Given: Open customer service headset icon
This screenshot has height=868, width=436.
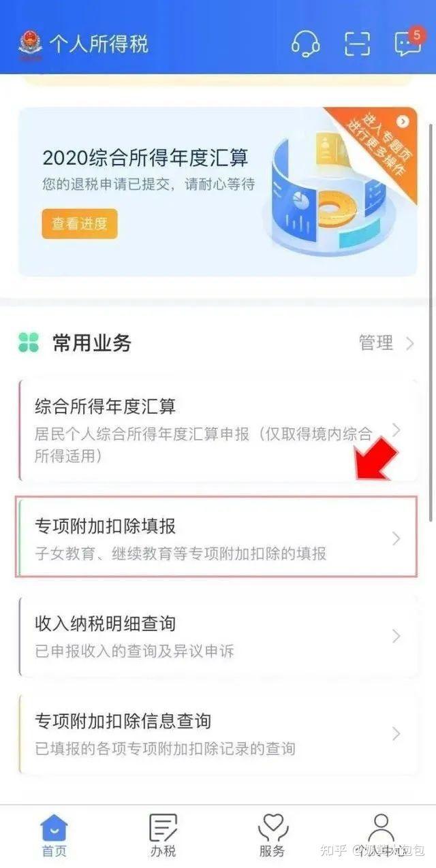Looking at the screenshot, I should (x=305, y=44).
